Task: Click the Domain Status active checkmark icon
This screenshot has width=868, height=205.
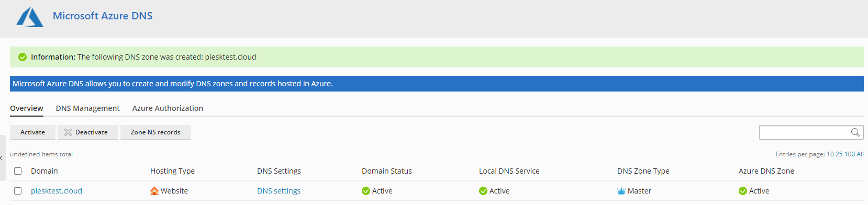Action: pos(366,191)
